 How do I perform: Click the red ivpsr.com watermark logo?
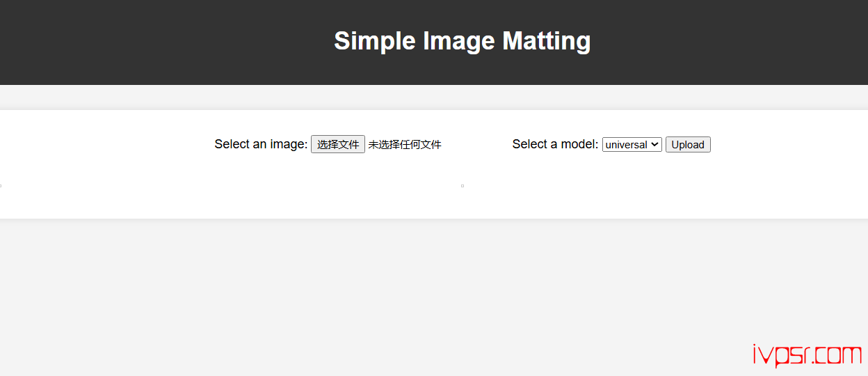(807, 356)
